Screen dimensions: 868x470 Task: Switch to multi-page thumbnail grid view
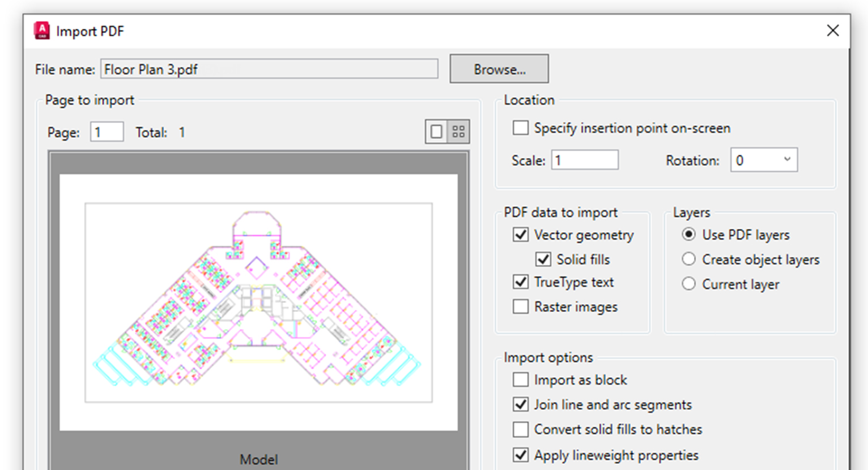pos(458,132)
